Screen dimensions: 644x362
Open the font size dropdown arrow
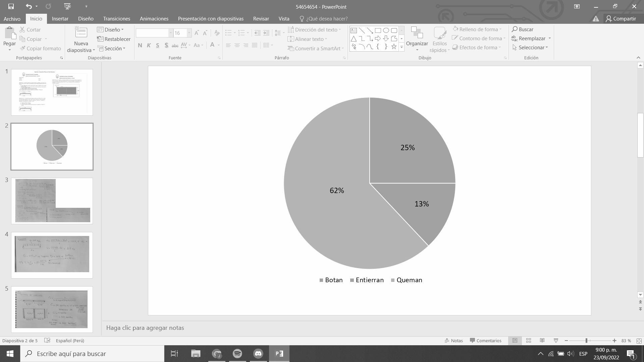click(189, 33)
